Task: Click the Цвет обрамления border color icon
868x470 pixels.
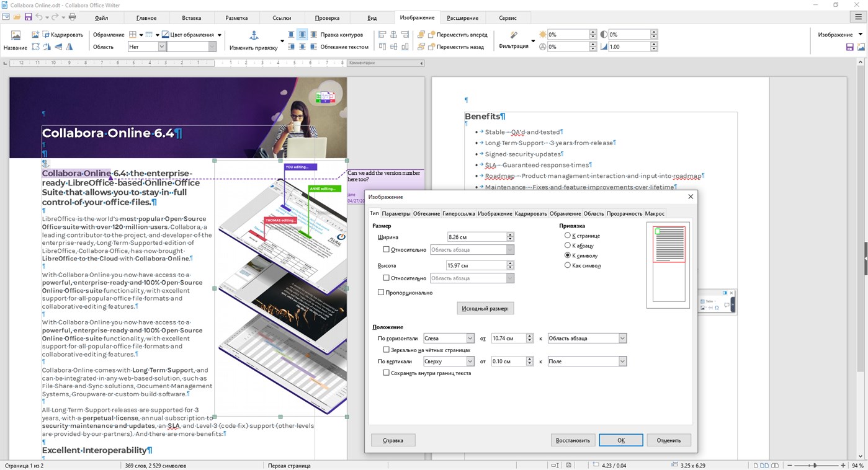Action: coord(165,35)
